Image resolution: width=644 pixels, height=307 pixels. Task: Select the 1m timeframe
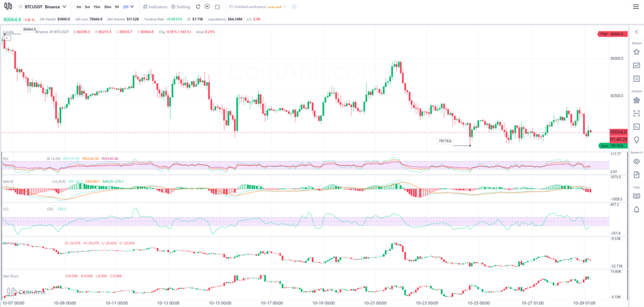pos(79,7)
